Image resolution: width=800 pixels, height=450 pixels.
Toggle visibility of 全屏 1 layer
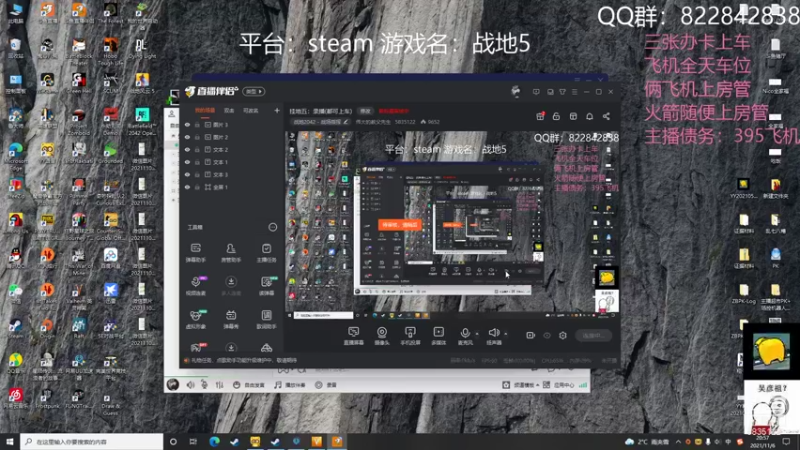(x=187, y=187)
